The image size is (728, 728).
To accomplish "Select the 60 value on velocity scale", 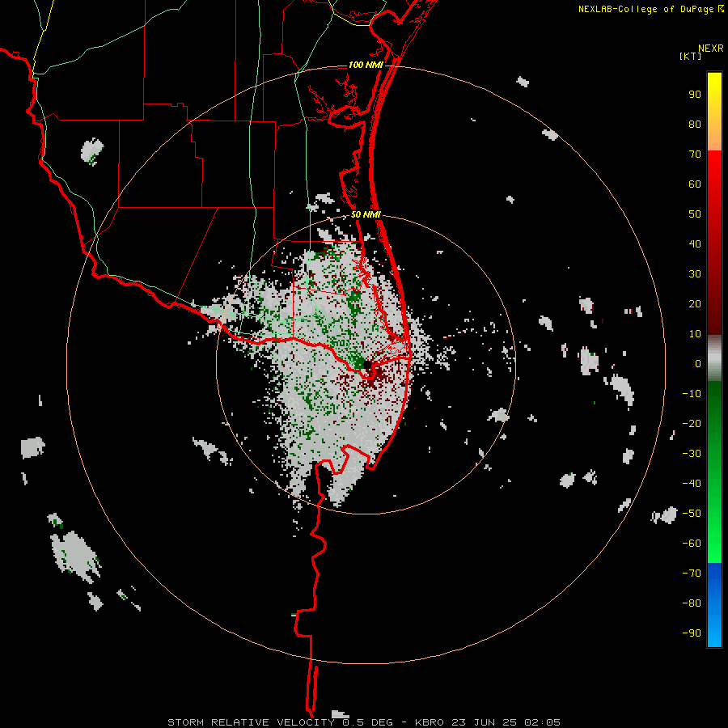I will pyautogui.click(x=695, y=184).
